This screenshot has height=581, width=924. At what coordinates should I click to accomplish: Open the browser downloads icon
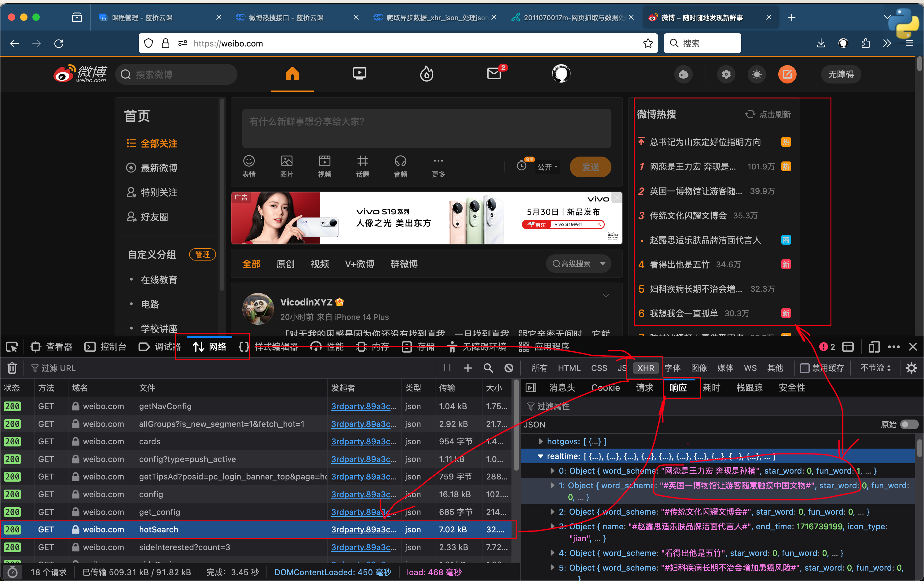821,43
